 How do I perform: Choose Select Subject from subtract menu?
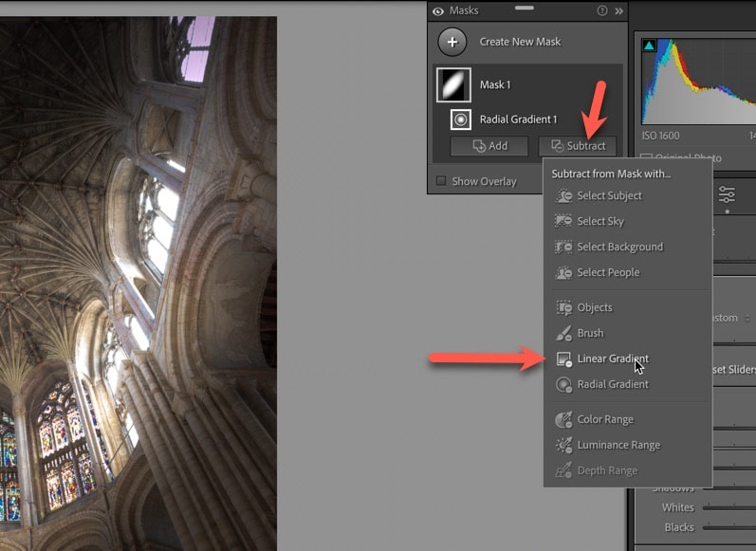628,195
